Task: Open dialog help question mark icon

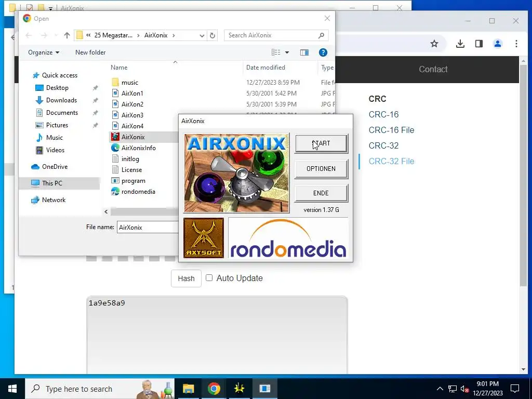Action: coord(323,52)
